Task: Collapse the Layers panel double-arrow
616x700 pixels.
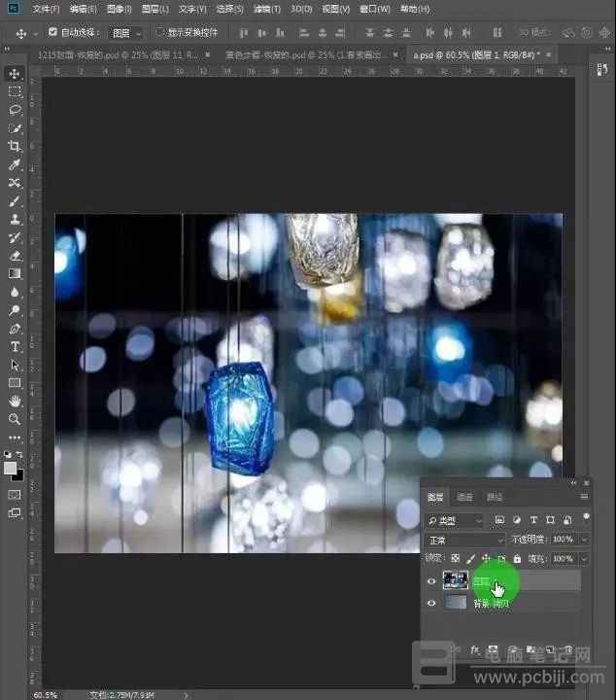Action: (x=573, y=482)
